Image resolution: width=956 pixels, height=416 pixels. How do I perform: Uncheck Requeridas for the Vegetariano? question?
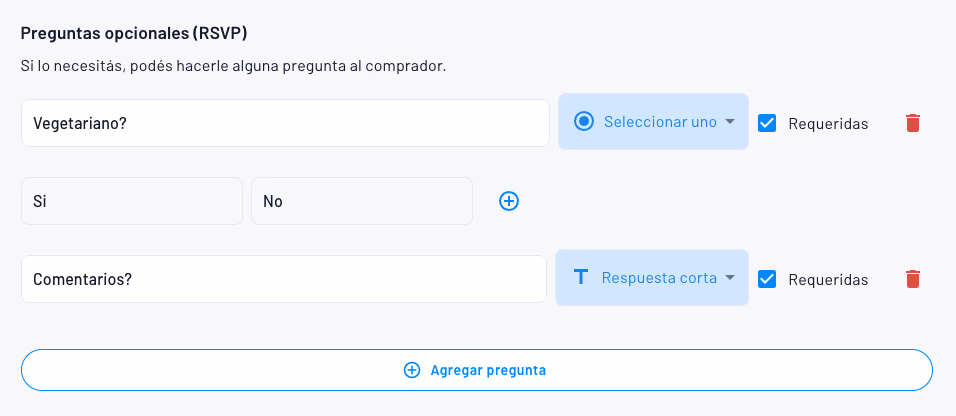pos(767,123)
